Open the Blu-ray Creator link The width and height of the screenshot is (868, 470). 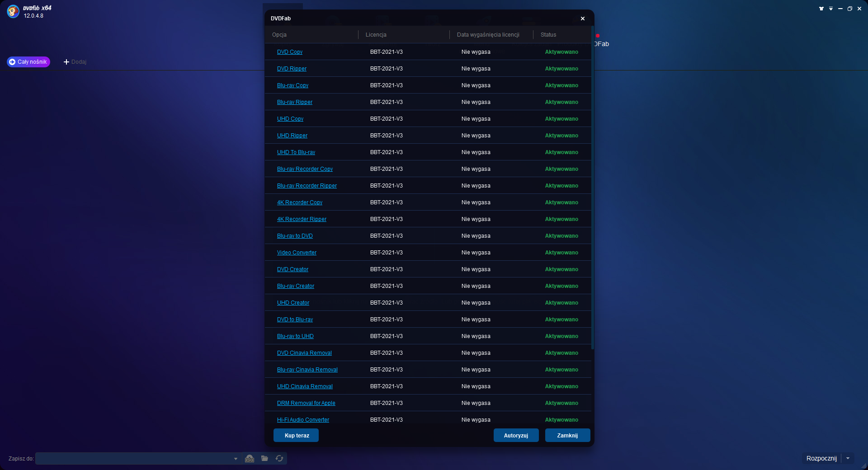point(296,286)
